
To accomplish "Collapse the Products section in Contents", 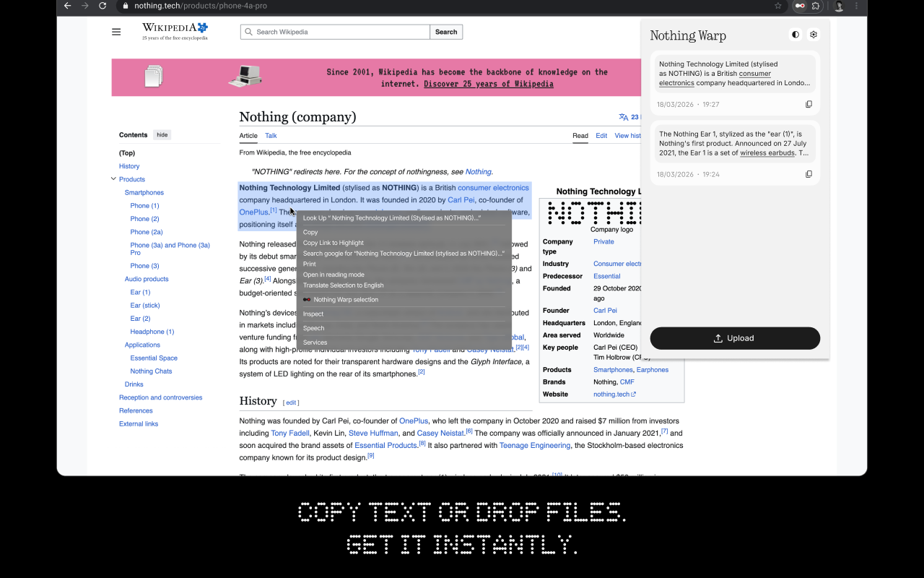I will [113, 179].
